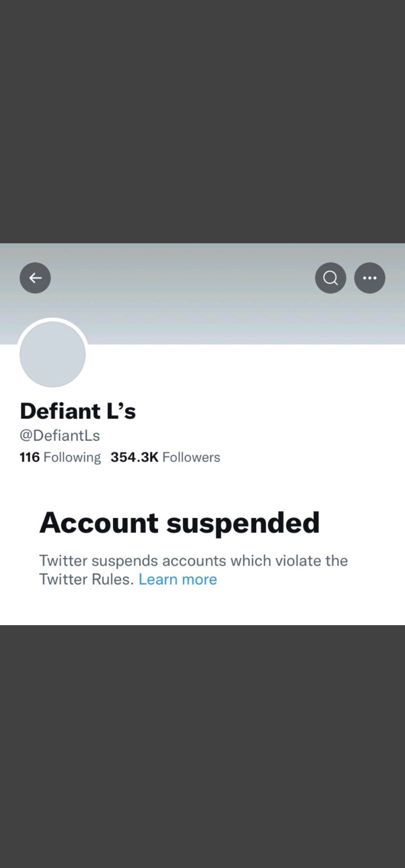Open the profile search magnifier icon
The height and width of the screenshot is (868, 405).
coord(330,278)
